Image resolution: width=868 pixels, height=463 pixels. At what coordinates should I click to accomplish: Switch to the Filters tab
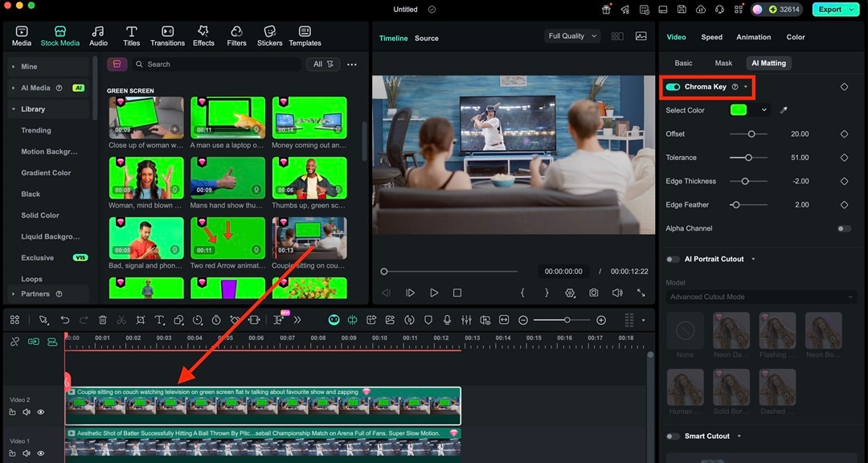[x=236, y=36]
